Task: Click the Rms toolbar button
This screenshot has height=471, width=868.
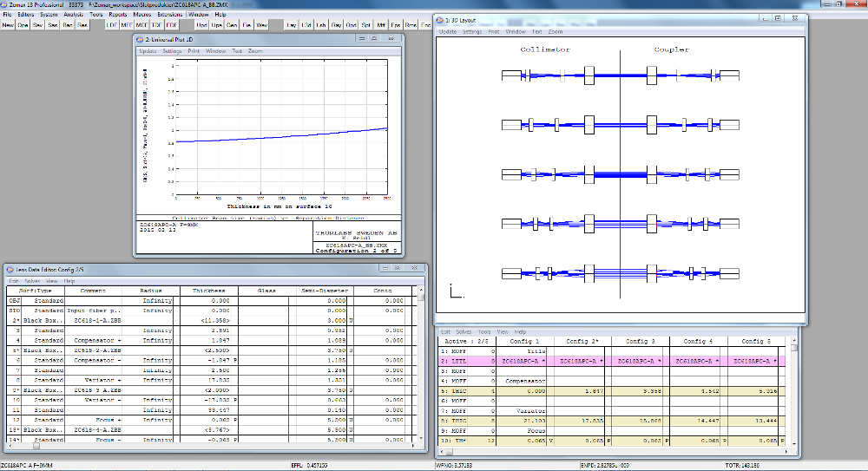Action: pyautogui.click(x=411, y=25)
